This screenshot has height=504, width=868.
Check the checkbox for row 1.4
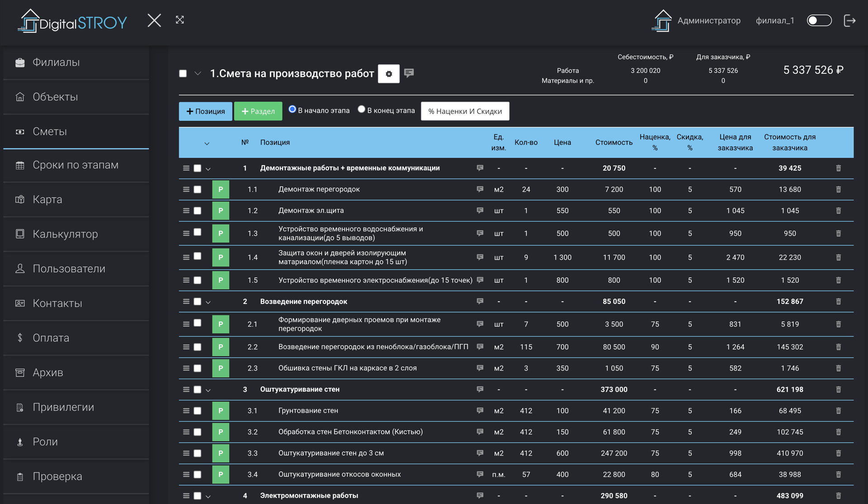tap(198, 256)
